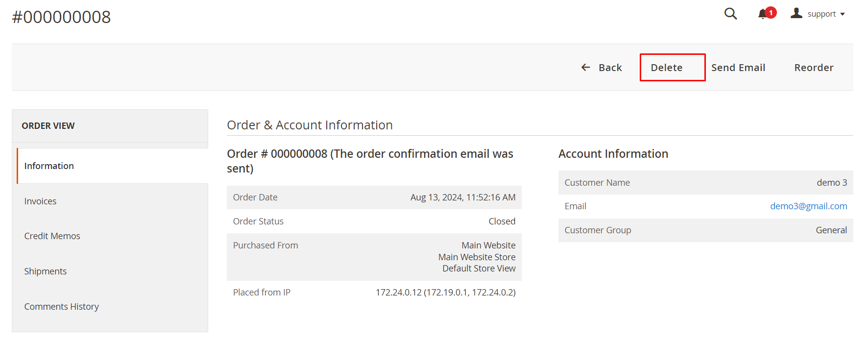The height and width of the screenshot is (344, 868).
Task: Click the red notification count badge
Action: (x=771, y=12)
